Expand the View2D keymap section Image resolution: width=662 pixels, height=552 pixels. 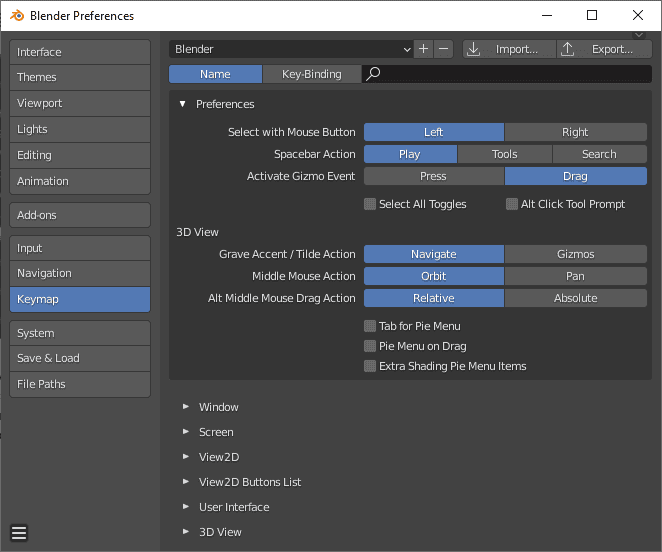[x=186, y=457]
